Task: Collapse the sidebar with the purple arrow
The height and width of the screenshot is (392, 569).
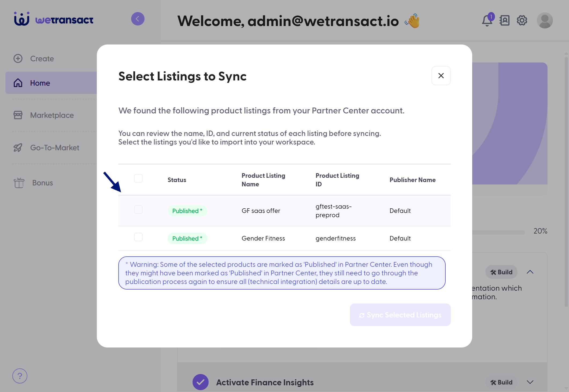Action: (138, 19)
